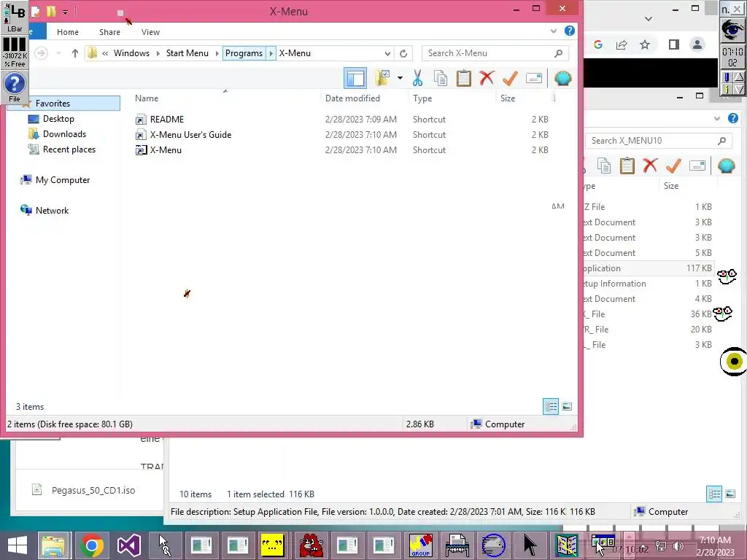Viewport: 747px width, 560px height.
Task: Click the memory free meter widget
Action: point(15,52)
